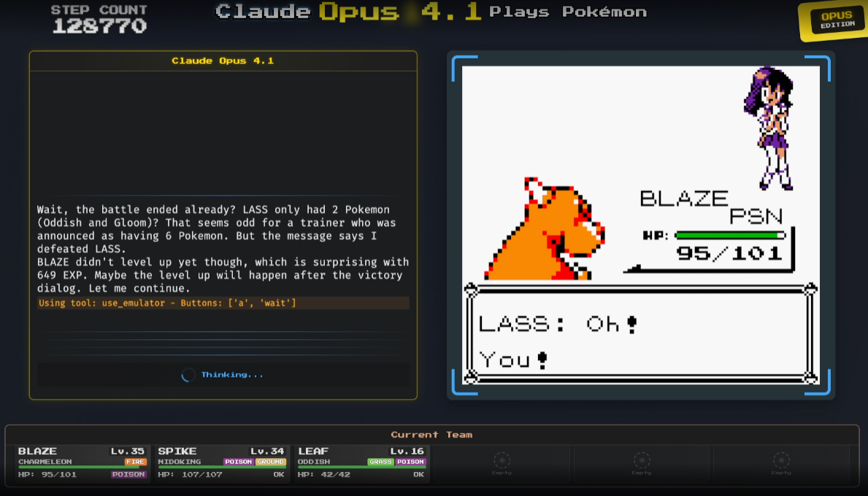868x496 pixels.
Task: Click BLAZE's FIRE type badge
Action: coord(135,462)
